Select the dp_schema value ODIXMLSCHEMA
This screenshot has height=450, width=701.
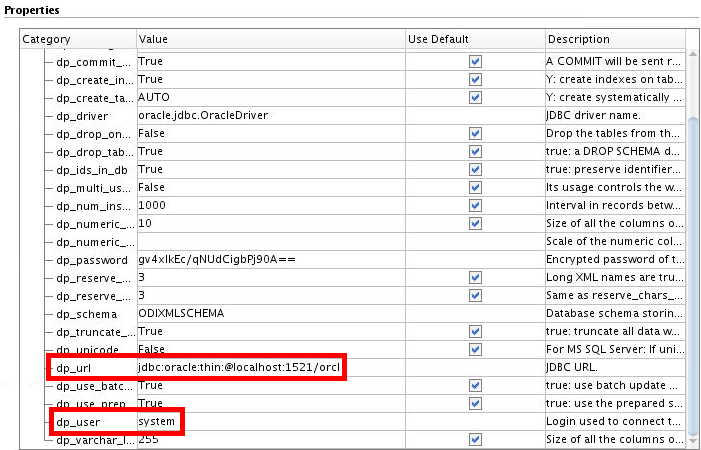coord(181,313)
